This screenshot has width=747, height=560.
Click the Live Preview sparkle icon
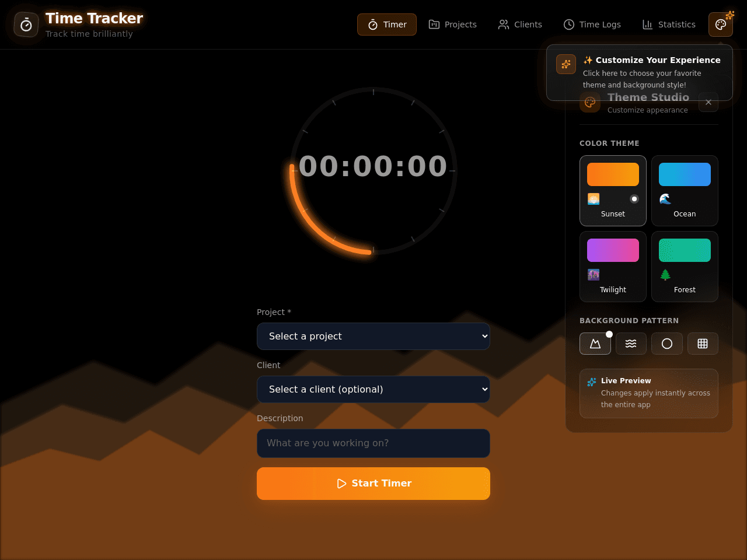592,382
